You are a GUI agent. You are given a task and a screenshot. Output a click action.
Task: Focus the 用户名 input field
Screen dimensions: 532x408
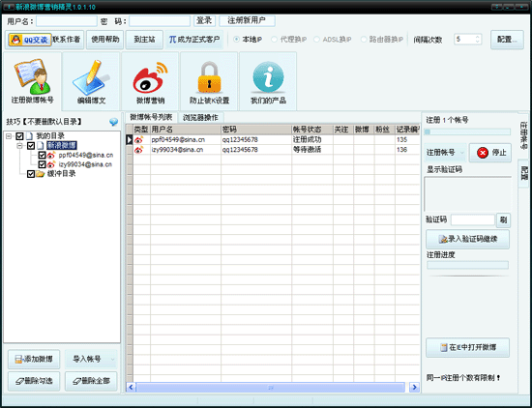[x=67, y=21]
